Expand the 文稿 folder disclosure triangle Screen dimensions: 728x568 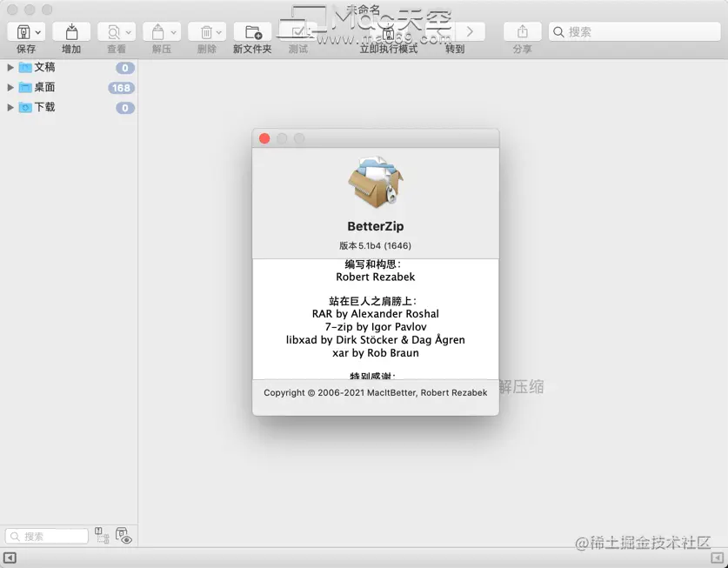10,67
